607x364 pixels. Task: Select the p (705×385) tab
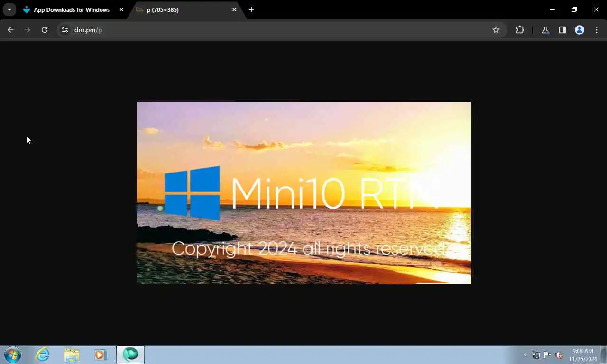tap(186, 9)
